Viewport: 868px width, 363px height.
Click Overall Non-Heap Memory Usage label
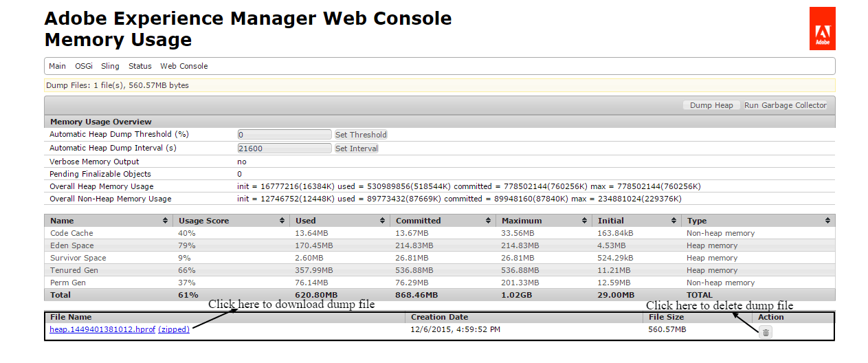click(x=111, y=199)
